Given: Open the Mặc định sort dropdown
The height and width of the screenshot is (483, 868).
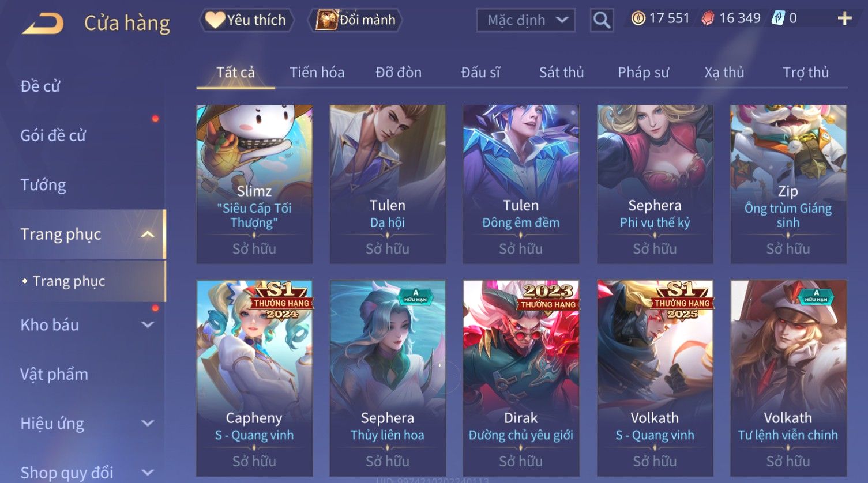Looking at the screenshot, I should pos(525,20).
